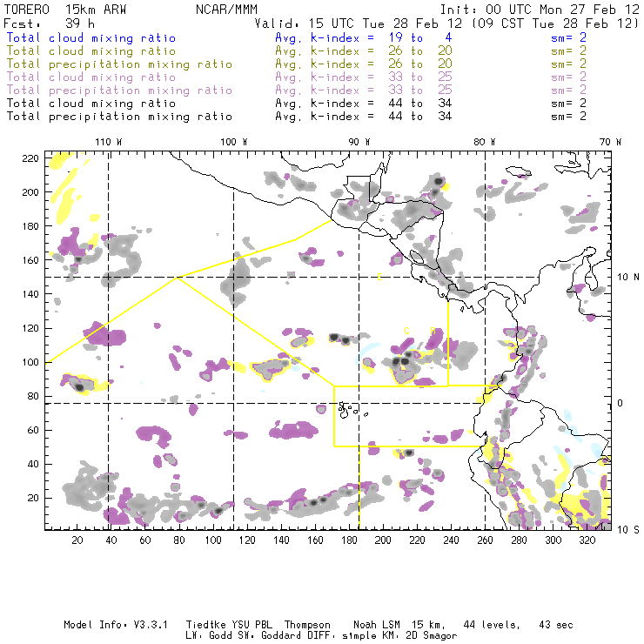Screen dimensions: 644x644
Task: Click the black 'Total cloud mixing ratio' legend line
Action: [x=91, y=103]
